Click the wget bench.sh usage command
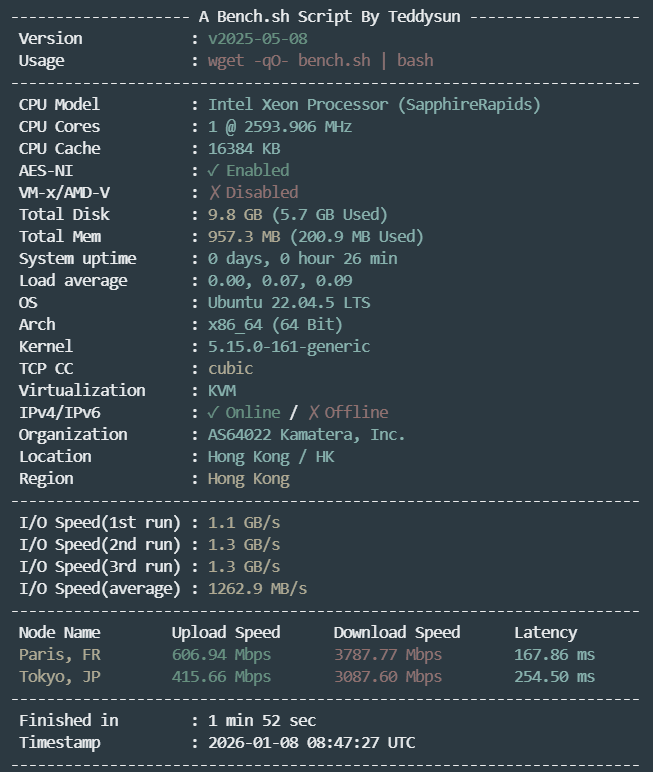The height and width of the screenshot is (772, 653). (321, 60)
